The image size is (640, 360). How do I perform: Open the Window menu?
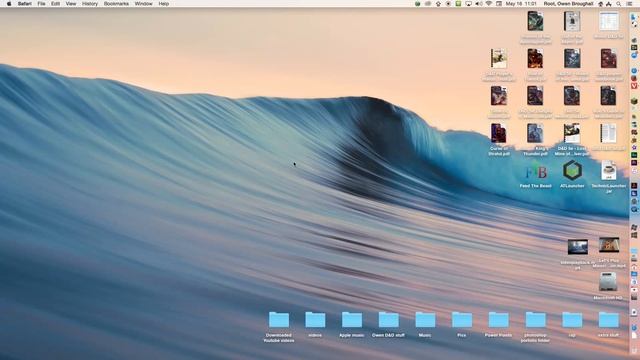pos(144,4)
